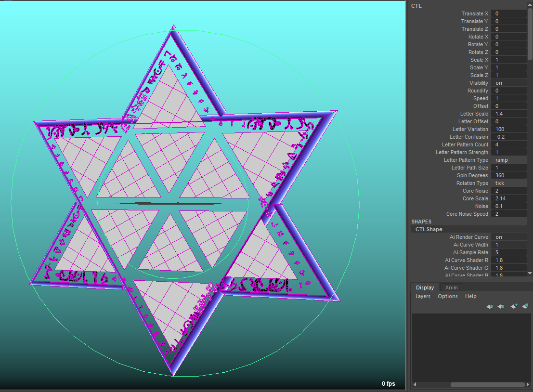Select the 'Translate X' attribute label
This screenshot has height=392, width=533.
475,13
